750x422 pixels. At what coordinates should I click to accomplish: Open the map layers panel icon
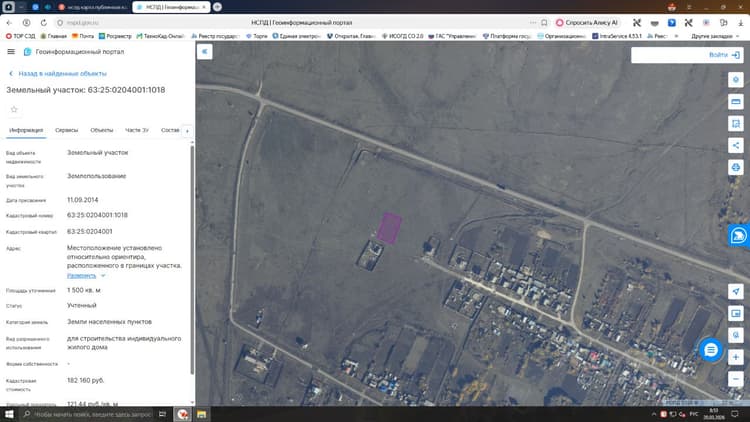pyautogui.click(x=736, y=313)
